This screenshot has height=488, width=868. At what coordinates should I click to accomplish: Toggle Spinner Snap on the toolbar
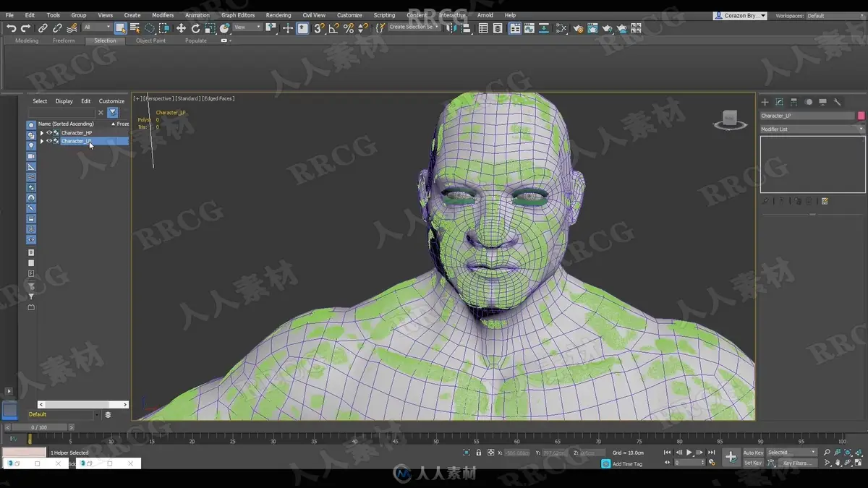click(x=363, y=28)
